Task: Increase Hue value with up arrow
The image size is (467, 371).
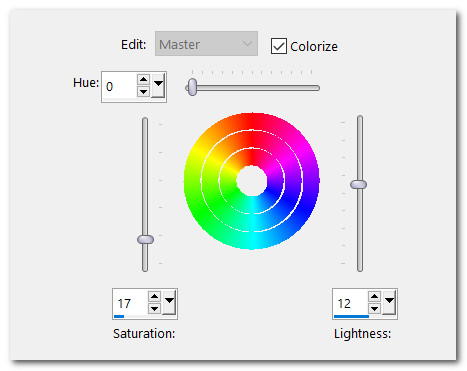Action: click(143, 79)
